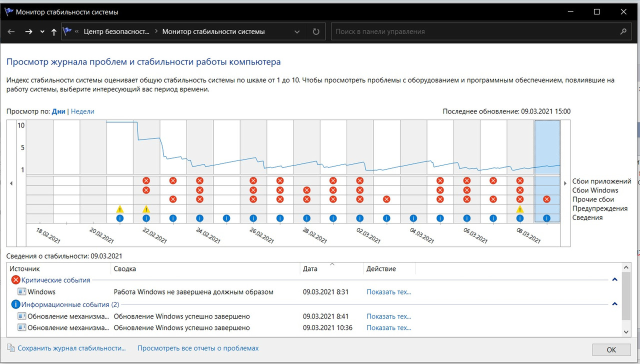Select the 20.02.2021 chart column
Viewport: 640px width, 364px height.
point(93,171)
